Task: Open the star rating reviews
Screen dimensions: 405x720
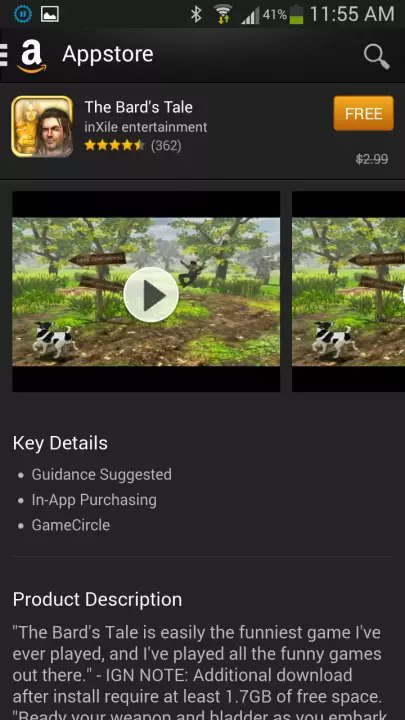Action: [133, 146]
